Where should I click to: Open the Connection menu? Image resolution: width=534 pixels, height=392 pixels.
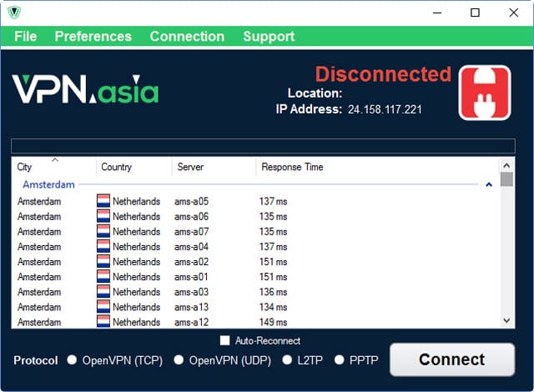click(x=187, y=36)
